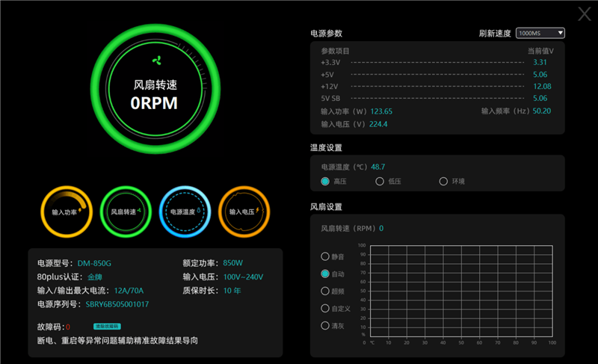Click the 温度设置 section heading
Image resolution: width=598 pixels, height=364 pixels.
(x=327, y=148)
